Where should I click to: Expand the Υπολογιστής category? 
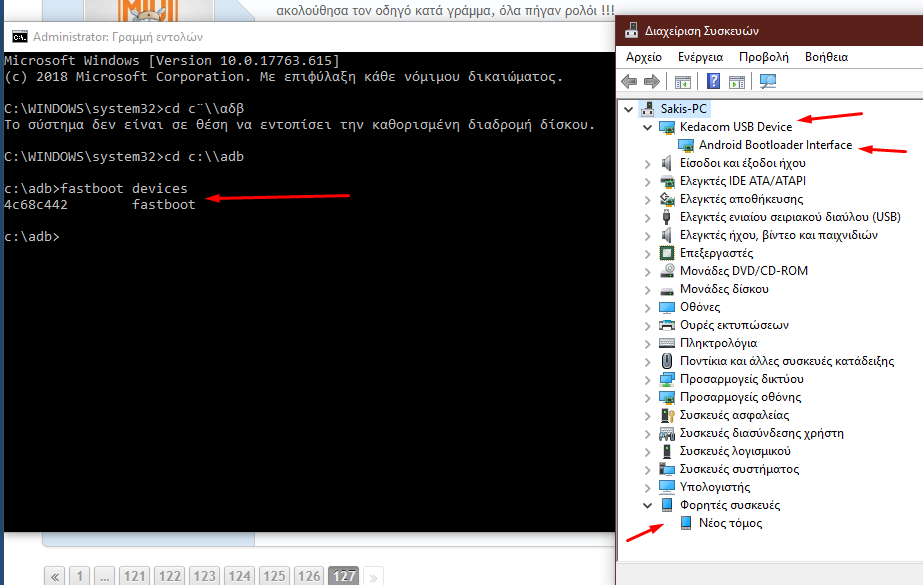tap(648, 488)
